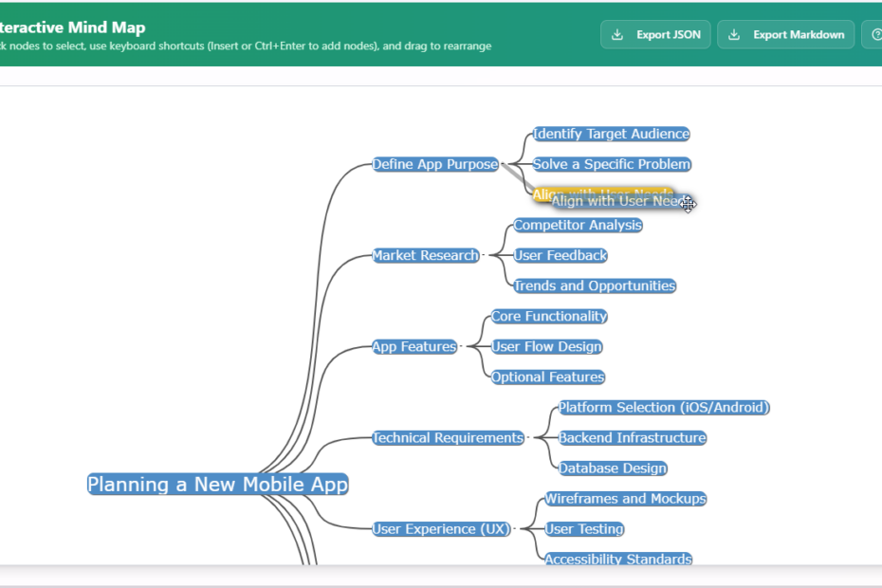Select the Database Design node
Viewport: 882px width, 588px height.
pos(612,468)
